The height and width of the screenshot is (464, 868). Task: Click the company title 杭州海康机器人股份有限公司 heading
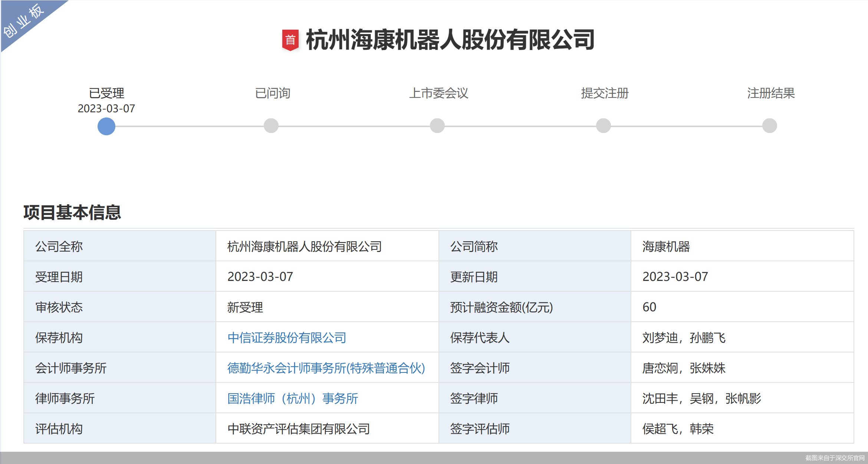[x=450, y=40]
